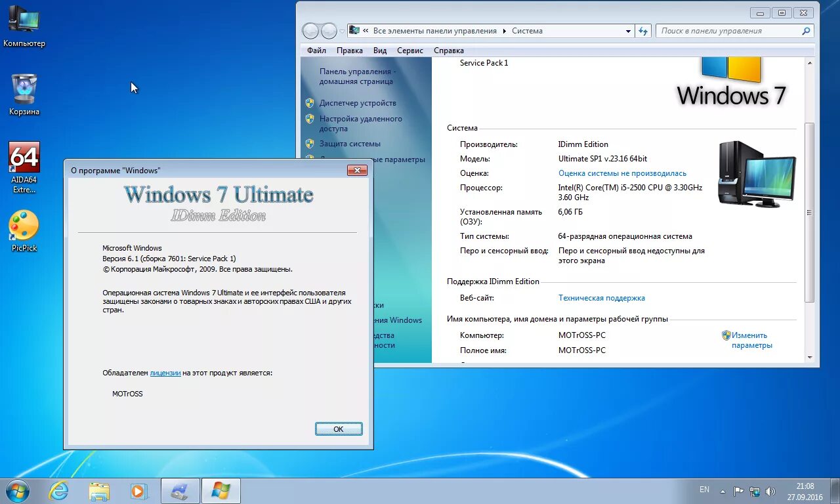Click the search magnifier icon

point(807,31)
